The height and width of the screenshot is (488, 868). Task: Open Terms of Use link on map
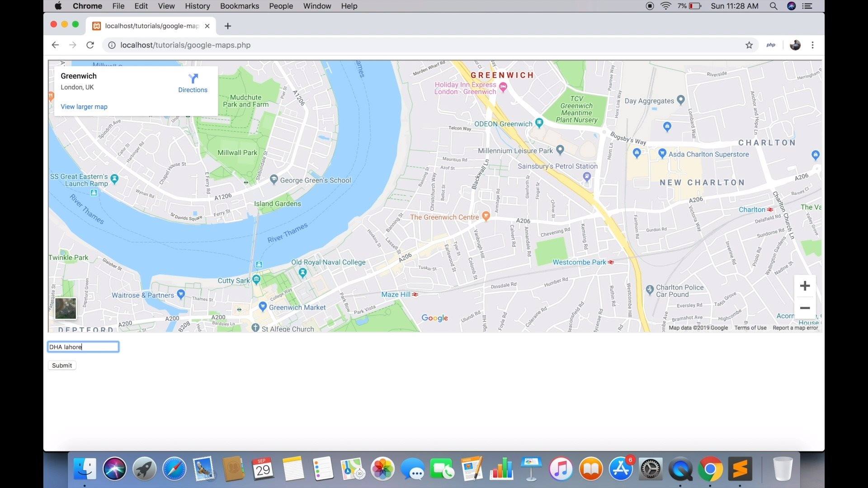[x=750, y=328]
